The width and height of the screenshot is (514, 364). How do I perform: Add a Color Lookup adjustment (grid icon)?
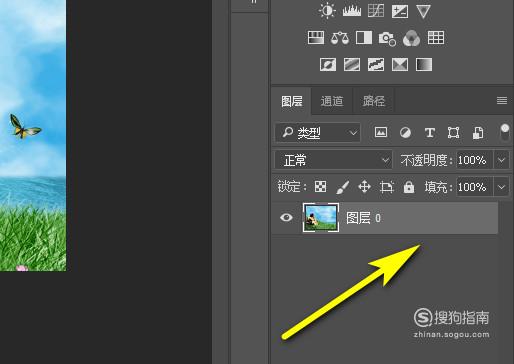pyautogui.click(x=436, y=38)
